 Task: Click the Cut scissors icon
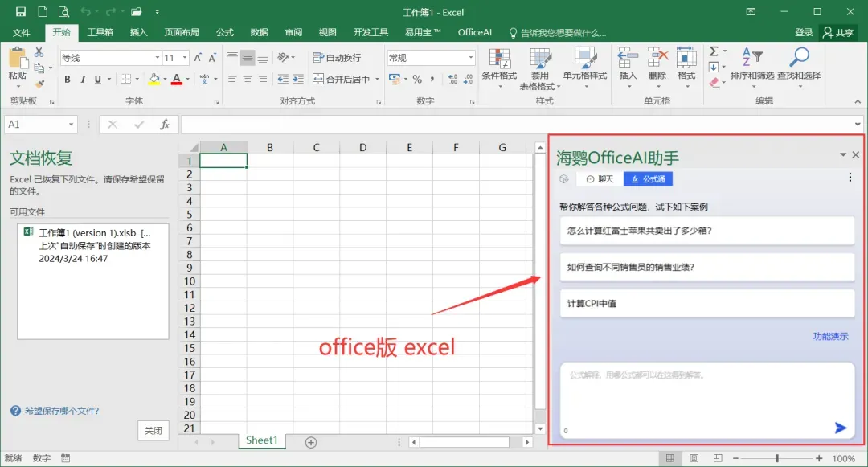(39, 52)
